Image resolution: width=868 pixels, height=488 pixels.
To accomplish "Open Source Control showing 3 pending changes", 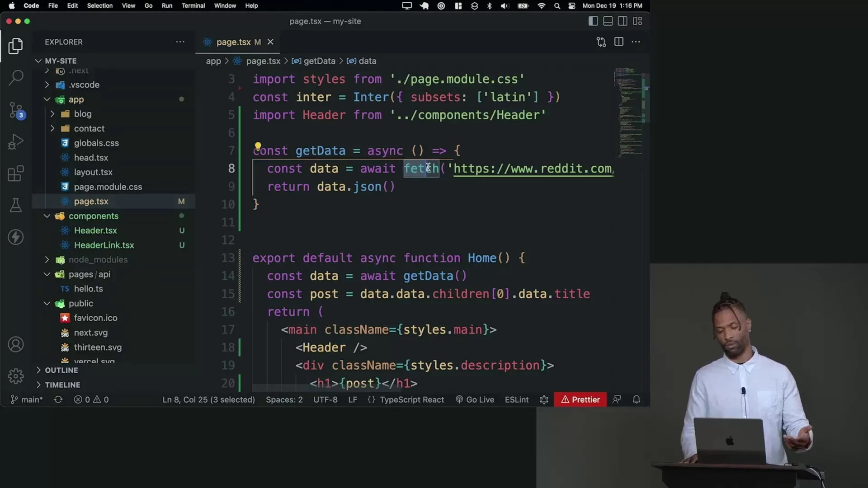I will tap(15, 110).
